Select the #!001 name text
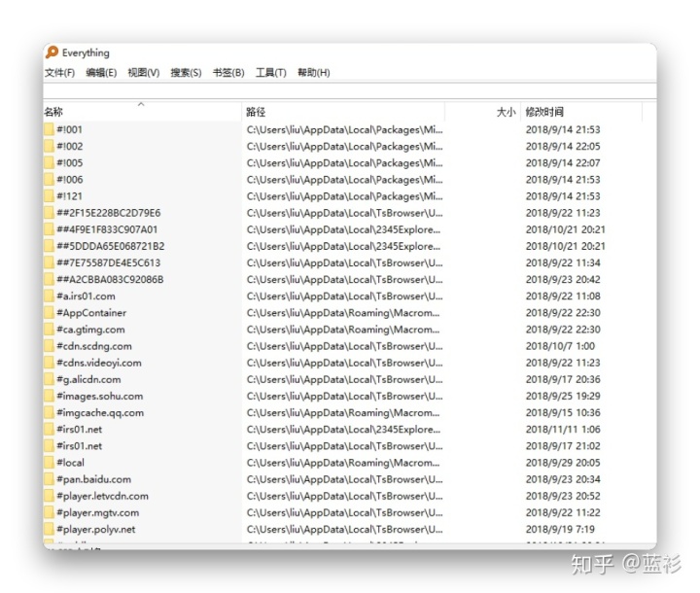Image resolution: width=700 pixels, height=593 pixels. (x=69, y=129)
